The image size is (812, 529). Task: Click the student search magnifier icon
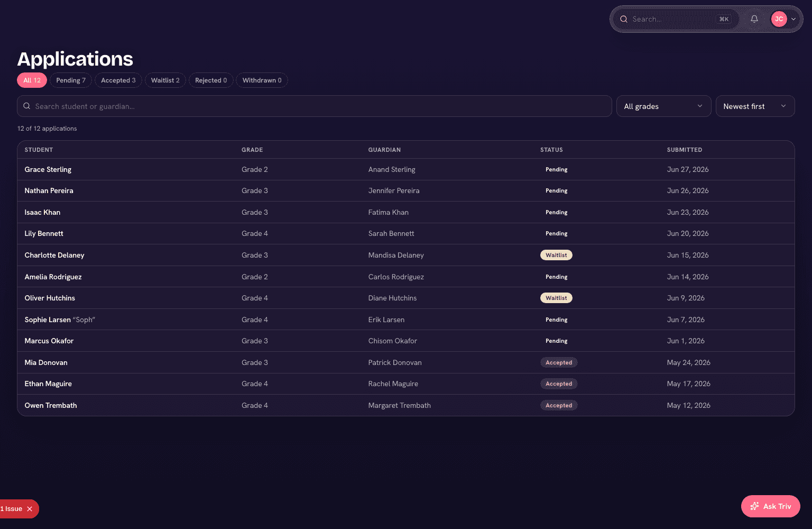[x=27, y=106]
